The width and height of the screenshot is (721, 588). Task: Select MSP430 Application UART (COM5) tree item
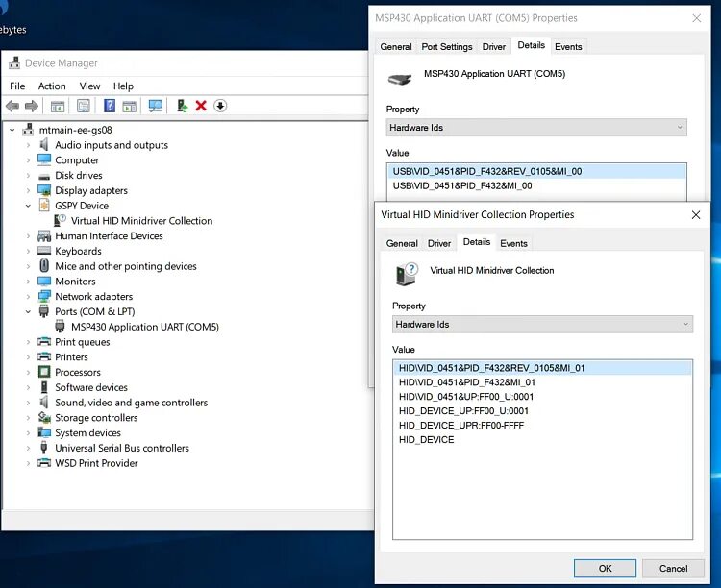tap(145, 327)
